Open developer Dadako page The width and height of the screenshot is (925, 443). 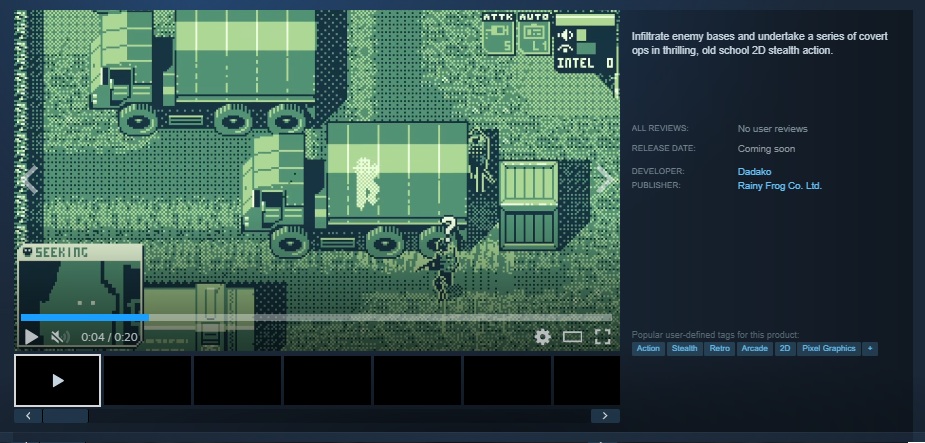point(754,172)
